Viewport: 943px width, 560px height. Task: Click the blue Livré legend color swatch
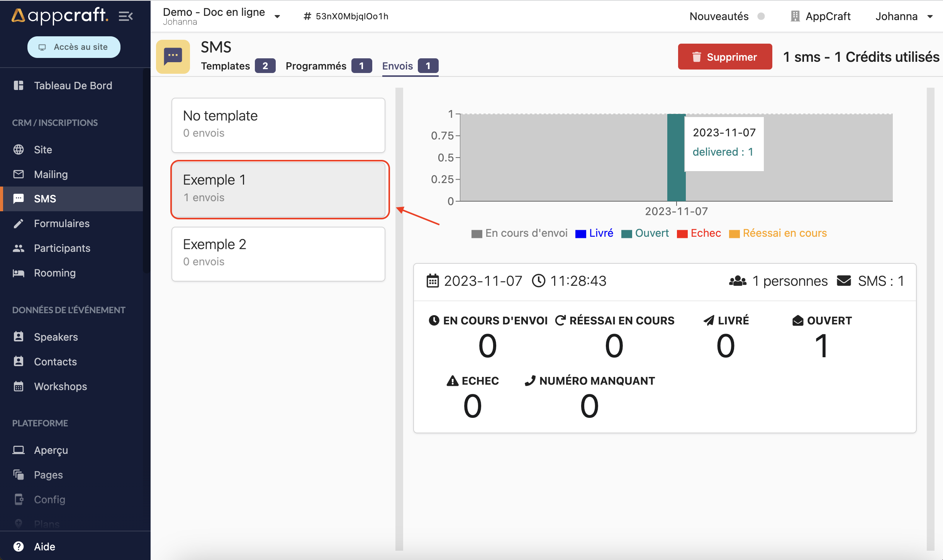click(x=581, y=234)
